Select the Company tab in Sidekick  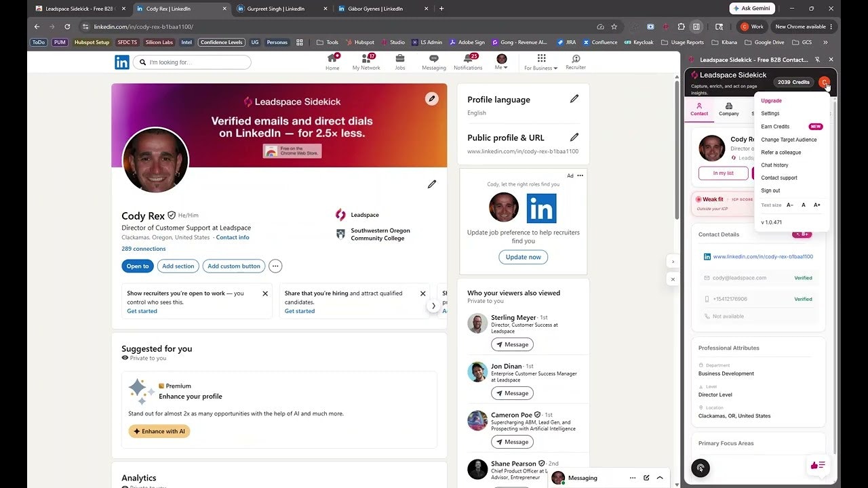[x=729, y=109]
